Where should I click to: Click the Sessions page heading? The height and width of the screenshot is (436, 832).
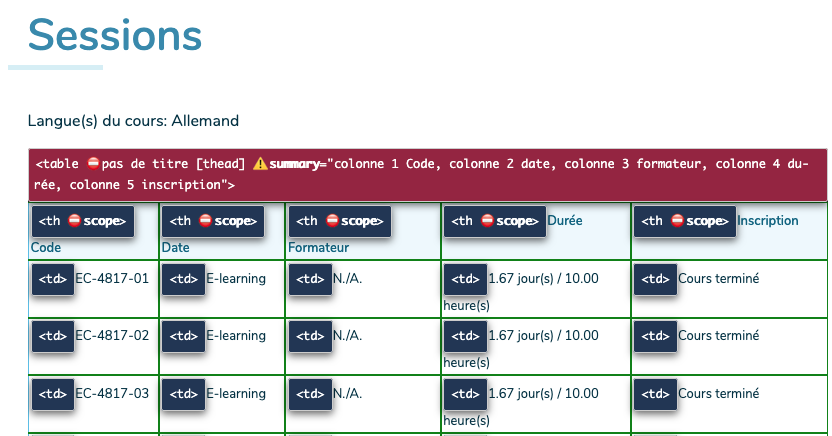tap(115, 35)
